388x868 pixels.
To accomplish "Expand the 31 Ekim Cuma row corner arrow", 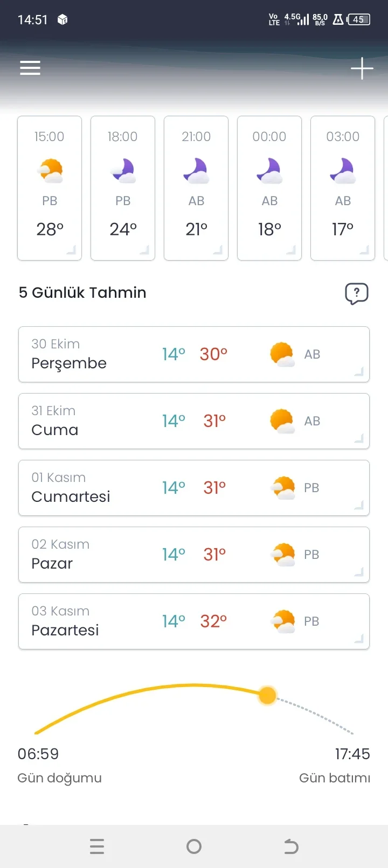I will point(358,438).
